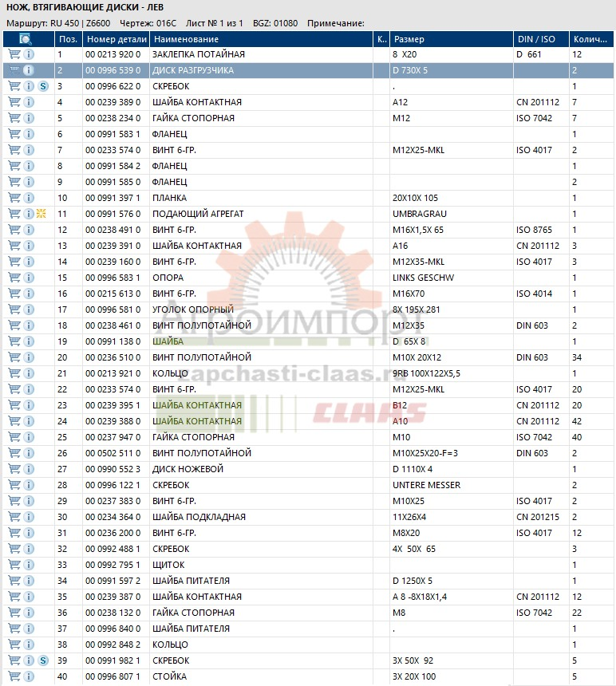Add position 6 ФЛАНЕЦ to cart

point(14,134)
